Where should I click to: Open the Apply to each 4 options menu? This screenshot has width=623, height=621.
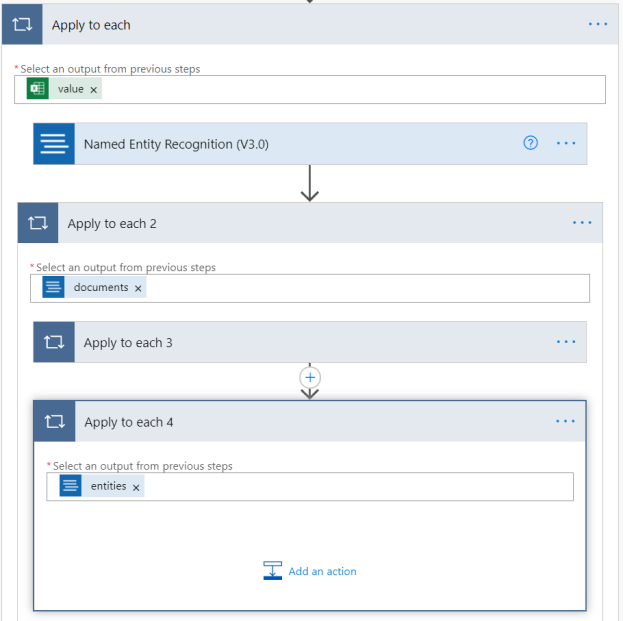566,422
